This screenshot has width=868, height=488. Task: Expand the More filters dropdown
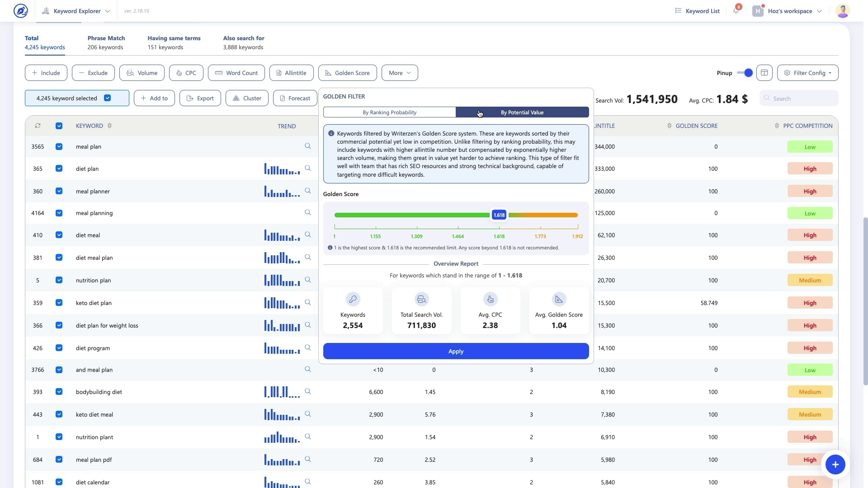(x=400, y=73)
